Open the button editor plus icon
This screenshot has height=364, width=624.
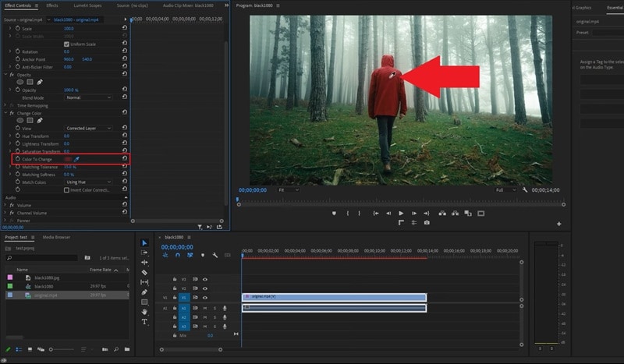point(559,224)
